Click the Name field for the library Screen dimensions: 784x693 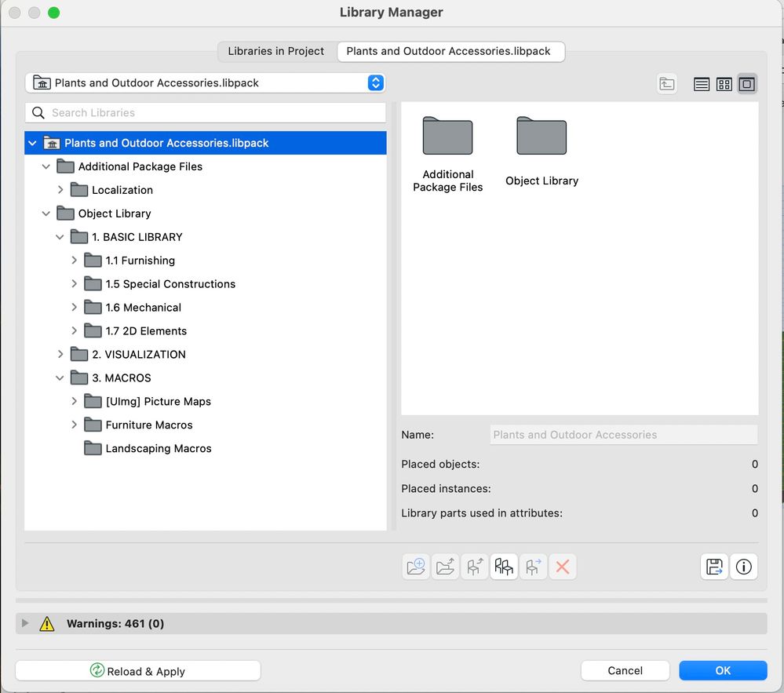(x=623, y=435)
